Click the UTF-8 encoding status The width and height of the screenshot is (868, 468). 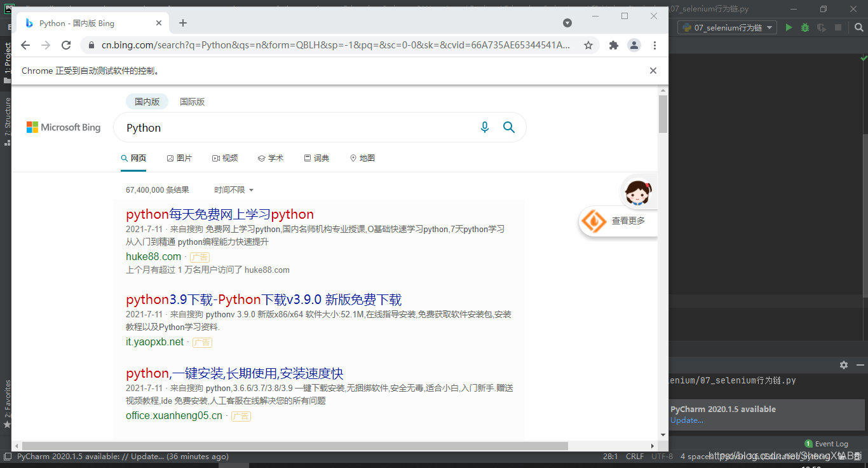pos(661,457)
